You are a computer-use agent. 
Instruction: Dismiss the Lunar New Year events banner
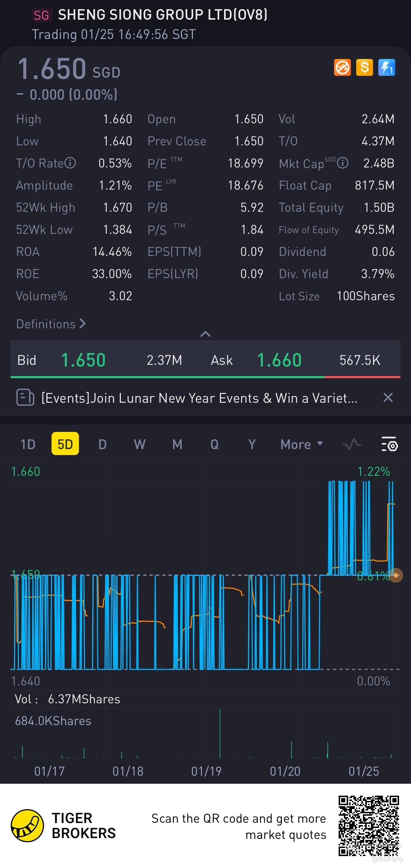[388, 398]
